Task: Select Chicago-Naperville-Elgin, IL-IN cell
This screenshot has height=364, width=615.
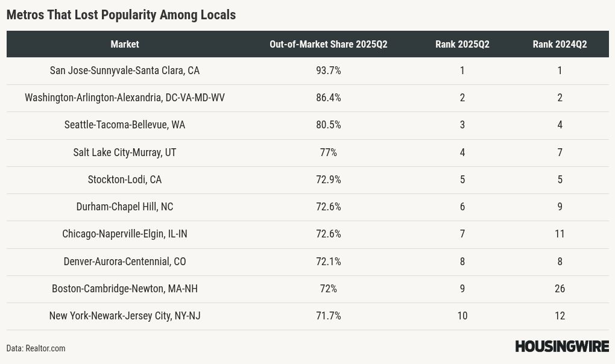Action: pos(125,234)
